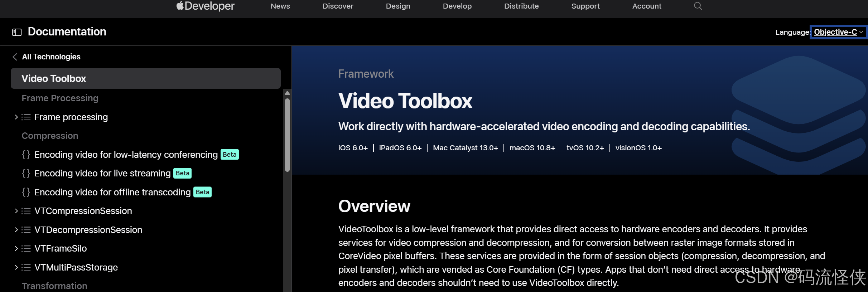Viewport: 868px width, 292px height.
Task: Open the Discover menu
Action: (x=338, y=6)
